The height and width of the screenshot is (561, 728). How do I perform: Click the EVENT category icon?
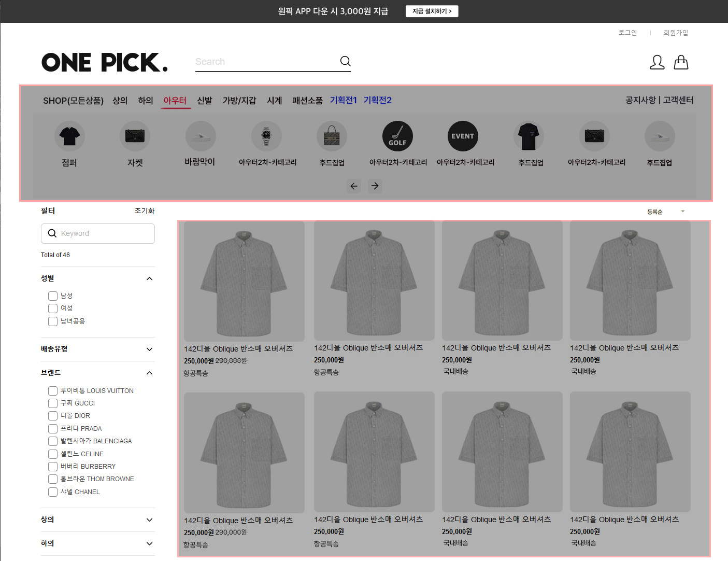click(x=463, y=136)
